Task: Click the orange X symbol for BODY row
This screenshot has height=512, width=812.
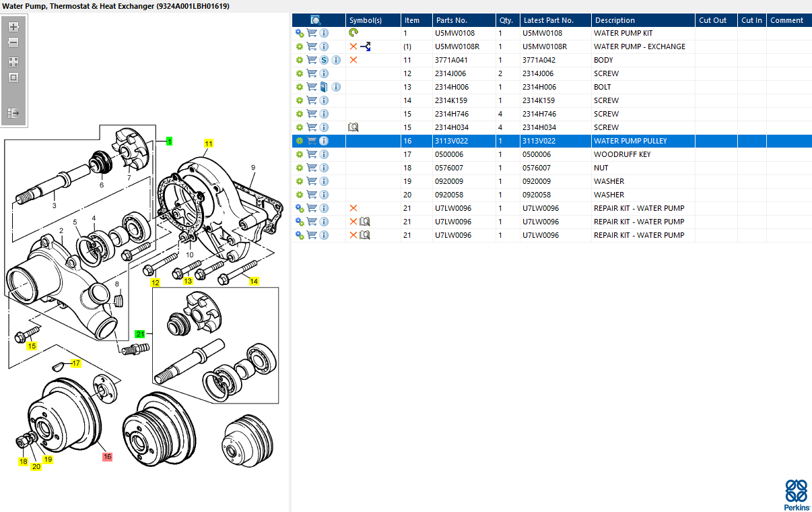Action: tap(353, 60)
